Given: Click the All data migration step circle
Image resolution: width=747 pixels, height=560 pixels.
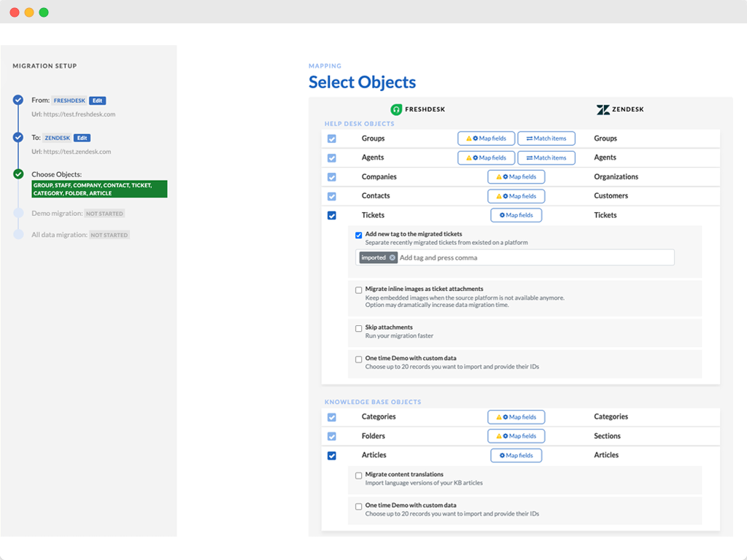Looking at the screenshot, I should pos(18,234).
